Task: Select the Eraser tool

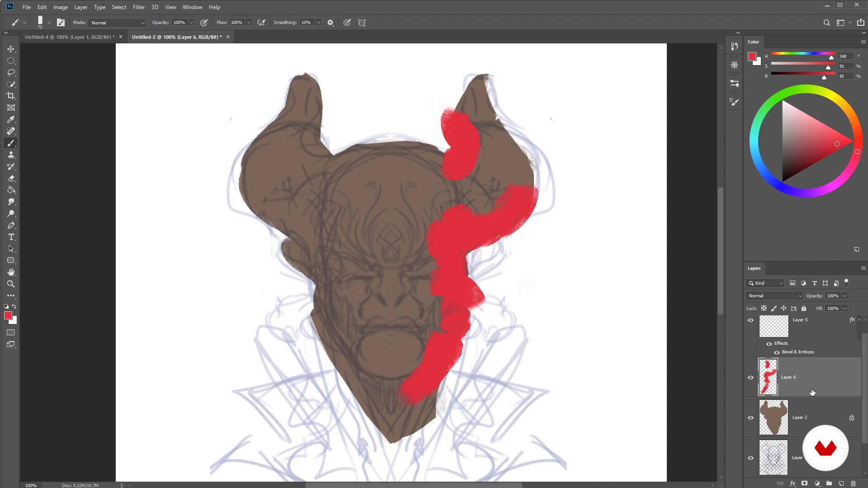Action: coord(11,178)
